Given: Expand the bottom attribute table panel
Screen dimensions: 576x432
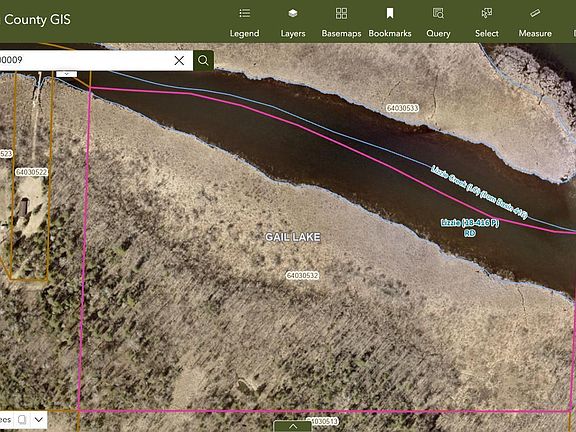Looking at the screenshot, I should coord(293,426).
